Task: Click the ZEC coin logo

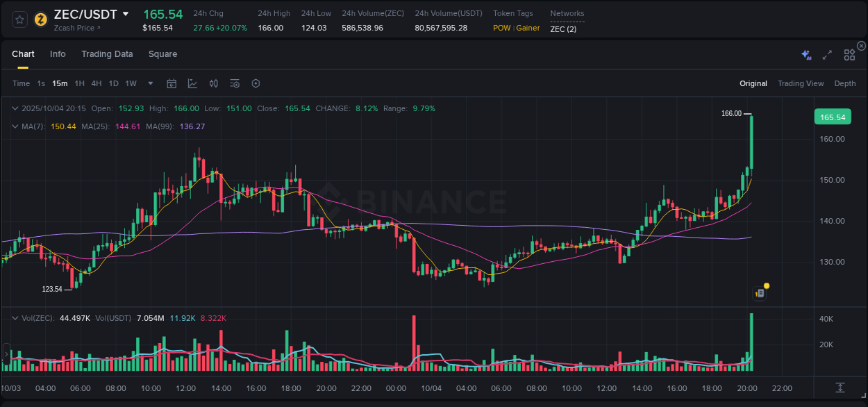Action: click(40, 19)
